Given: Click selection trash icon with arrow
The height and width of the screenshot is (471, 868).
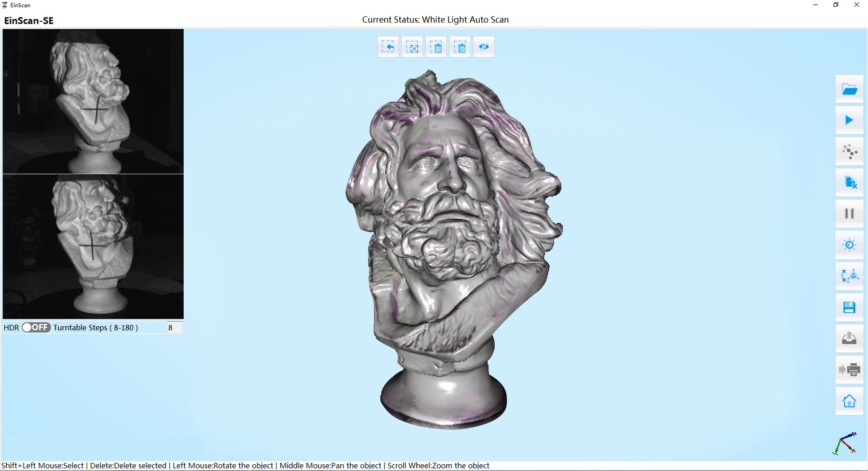Looking at the screenshot, I should coord(460,47).
